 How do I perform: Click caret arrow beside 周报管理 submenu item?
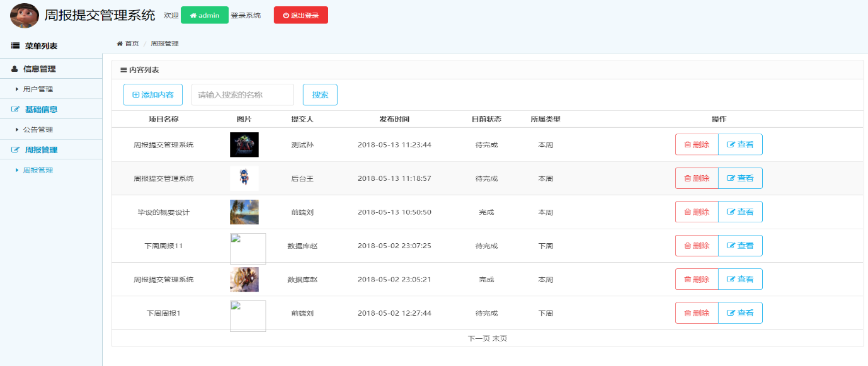click(x=17, y=170)
